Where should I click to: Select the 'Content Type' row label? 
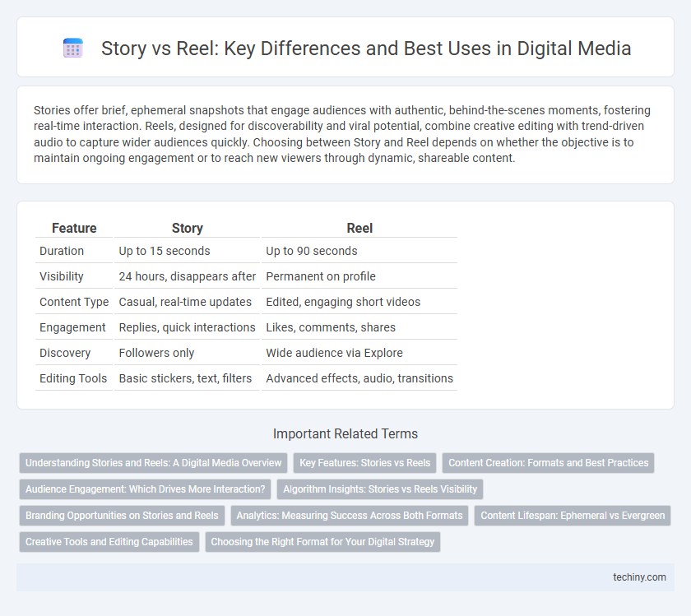click(74, 302)
